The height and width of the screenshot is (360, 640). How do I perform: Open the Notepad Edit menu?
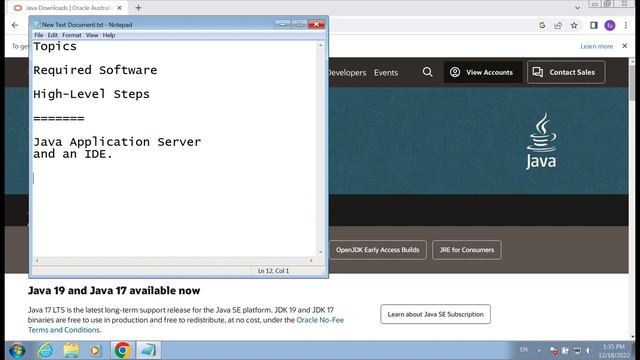pyautogui.click(x=53, y=35)
